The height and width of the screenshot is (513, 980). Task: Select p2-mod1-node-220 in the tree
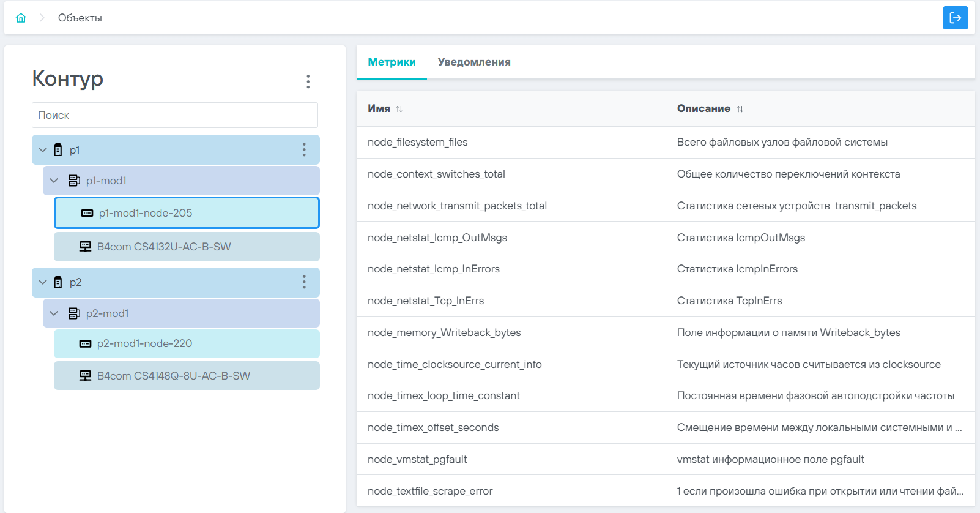click(144, 343)
